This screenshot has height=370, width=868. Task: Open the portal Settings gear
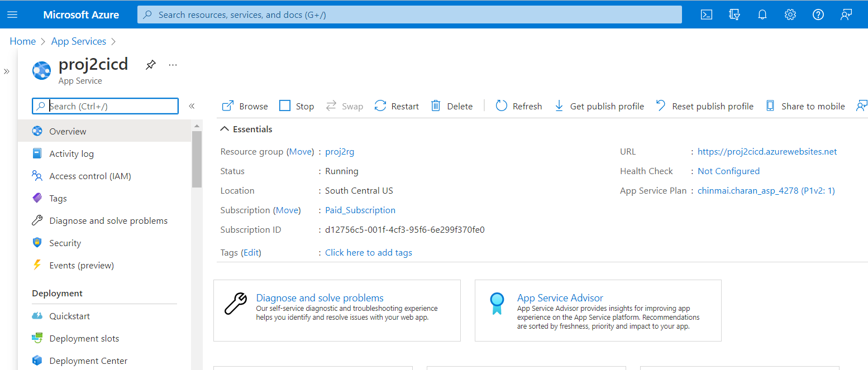pos(790,15)
